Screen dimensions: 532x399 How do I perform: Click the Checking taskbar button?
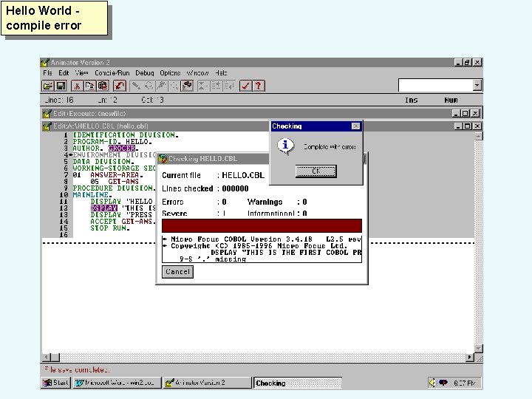298,383
